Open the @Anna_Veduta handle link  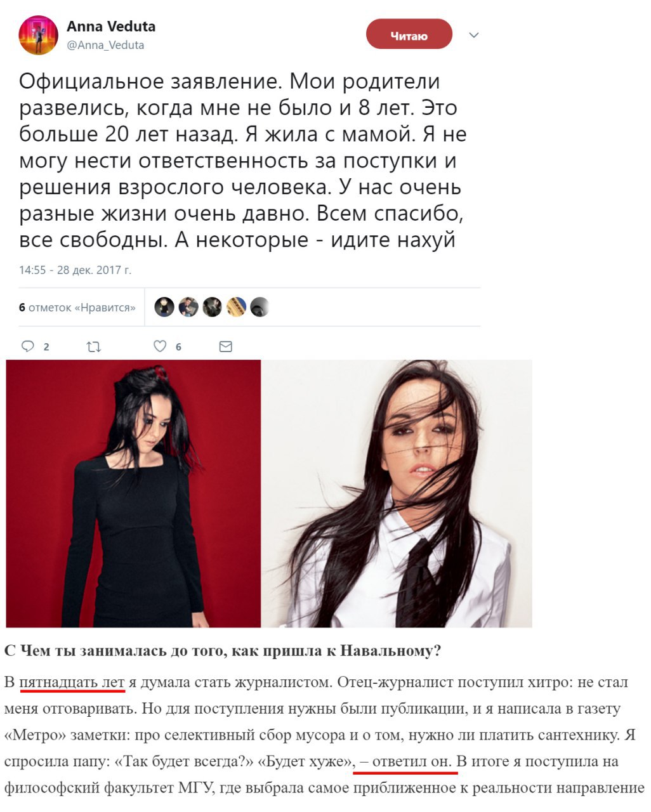point(105,45)
